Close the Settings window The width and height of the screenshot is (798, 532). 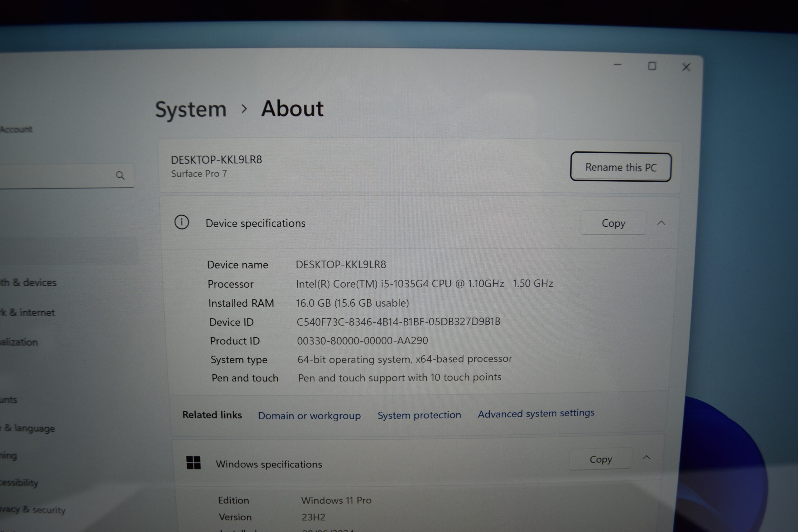(686, 67)
